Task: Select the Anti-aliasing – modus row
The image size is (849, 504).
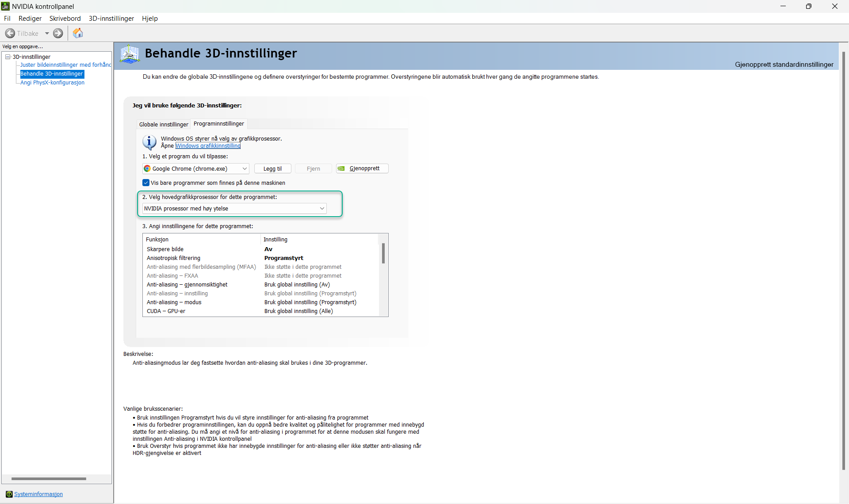Action: (x=174, y=302)
